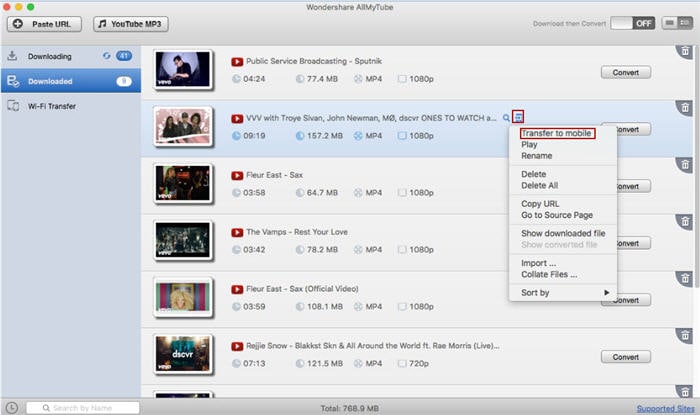Expand the Sort by submenu

564,293
